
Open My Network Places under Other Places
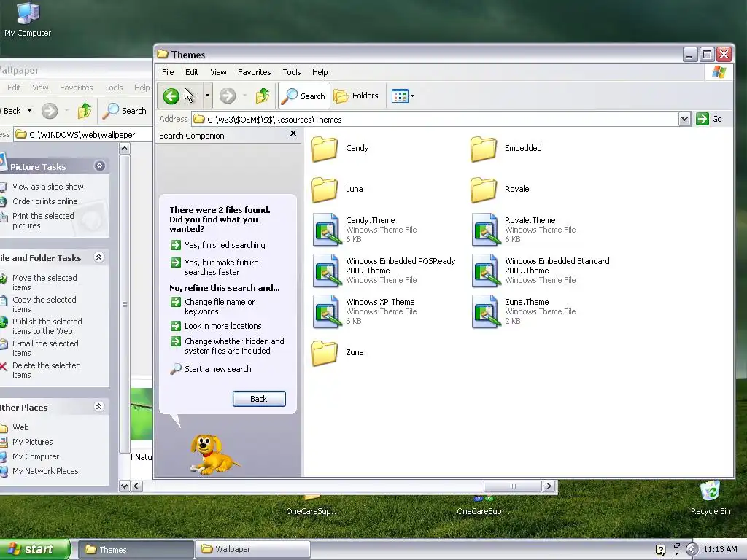[45, 471]
